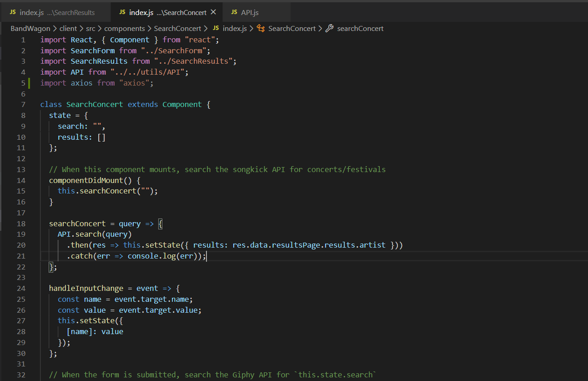
Task: Click the songkick API comment on line 13
Action: point(217,169)
